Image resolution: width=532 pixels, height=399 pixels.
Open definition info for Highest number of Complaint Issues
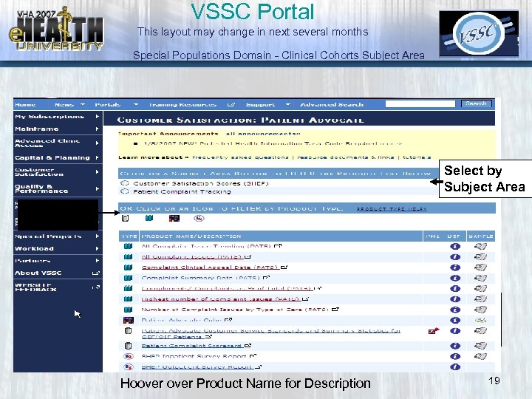pyautogui.click(x=455, y=299)
